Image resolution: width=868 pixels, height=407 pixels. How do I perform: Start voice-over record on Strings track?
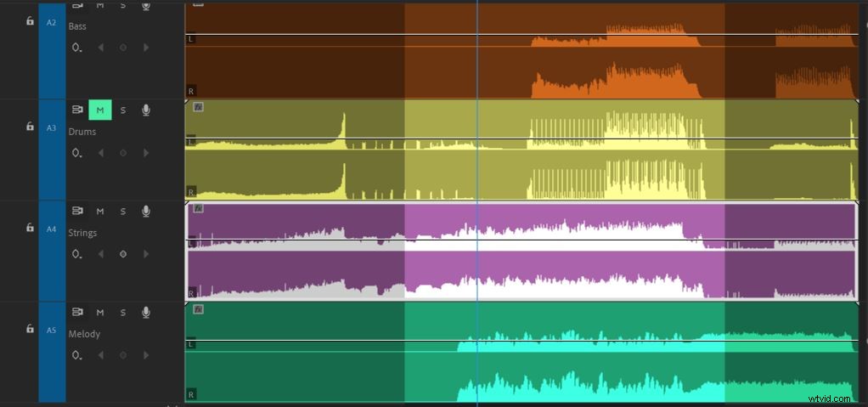pyautogui.click(x=146, y=211)
